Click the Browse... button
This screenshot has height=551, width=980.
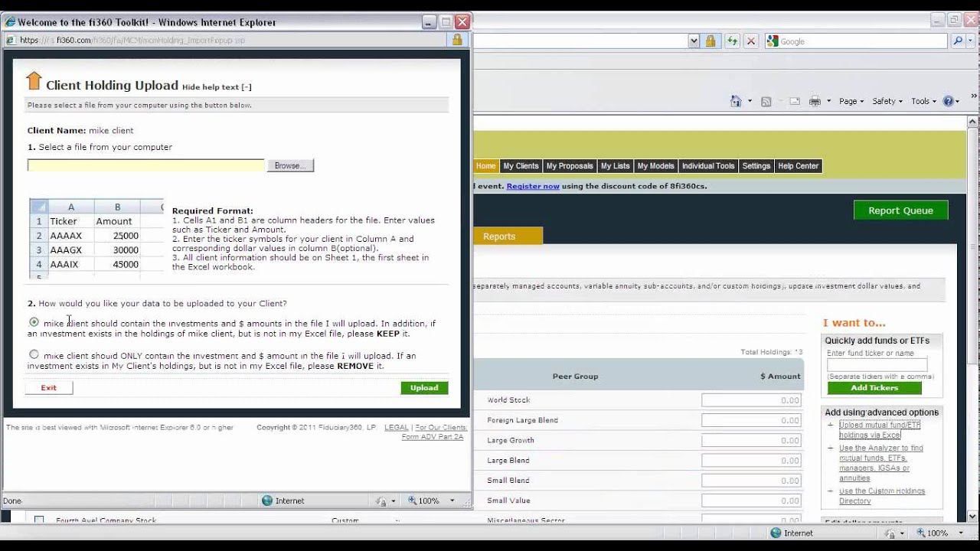point(290,165)
